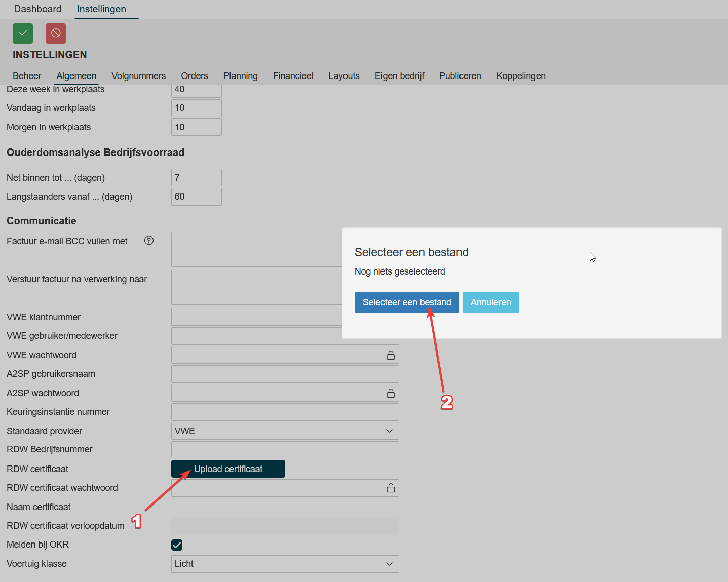The width and height of the screenshot is (728, 582).
Task: Open the Eigen bedrijf tab
Action: click(399, 76)
